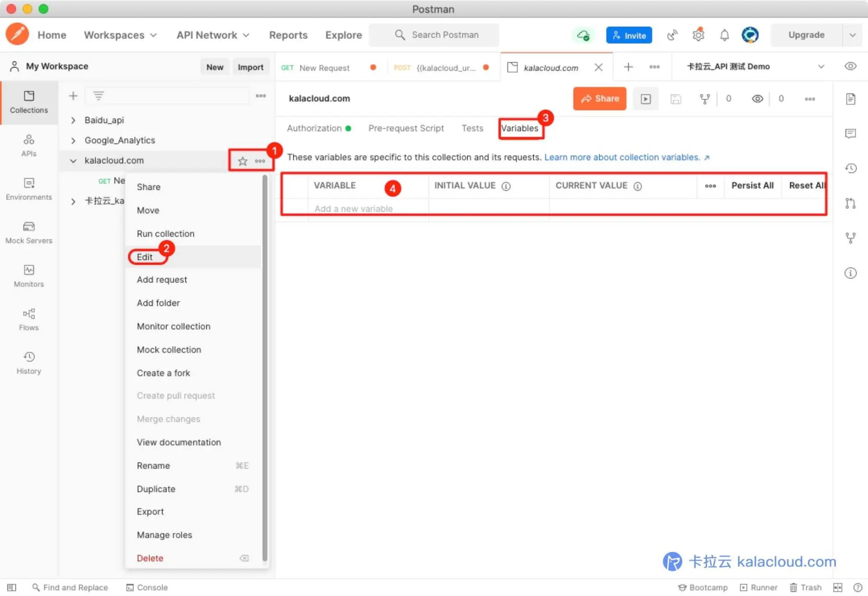
Task: Open the Workspaces dropdown
Action: click(120, 35)
